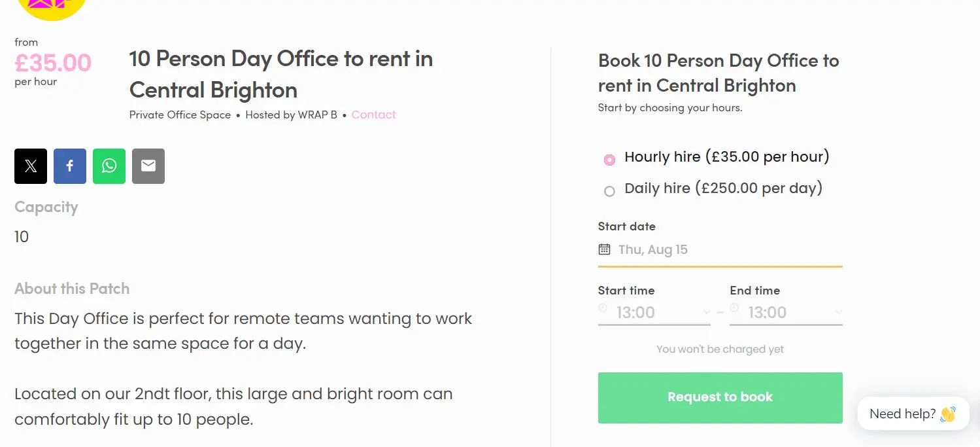
Task: Click the main 10 Person Day Office title
Action: 281,74
